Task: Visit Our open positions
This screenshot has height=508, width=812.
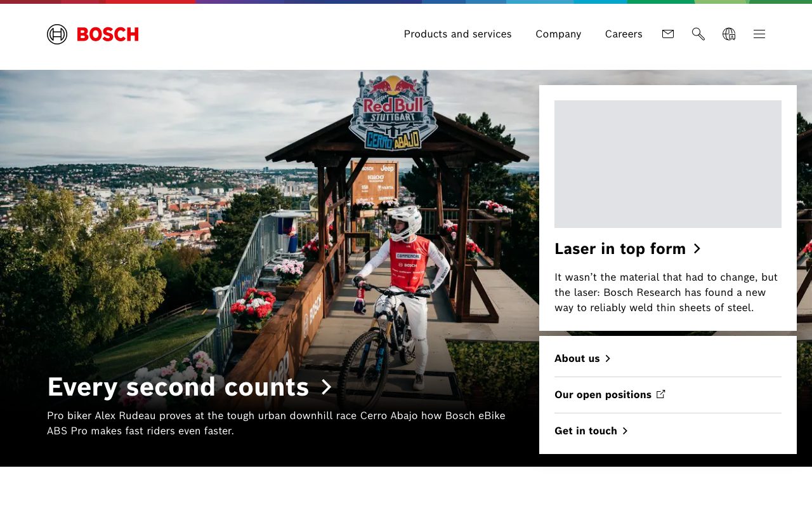Action: (x=603, y=395)
